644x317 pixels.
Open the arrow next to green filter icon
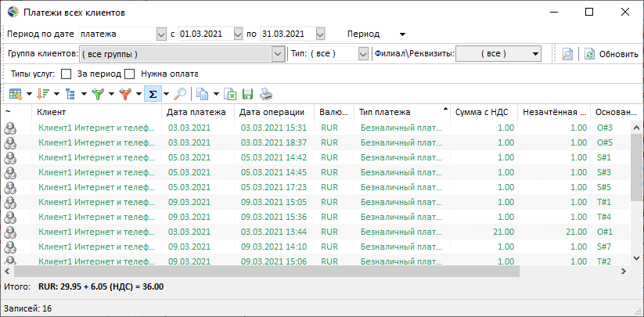coord(111,95)
